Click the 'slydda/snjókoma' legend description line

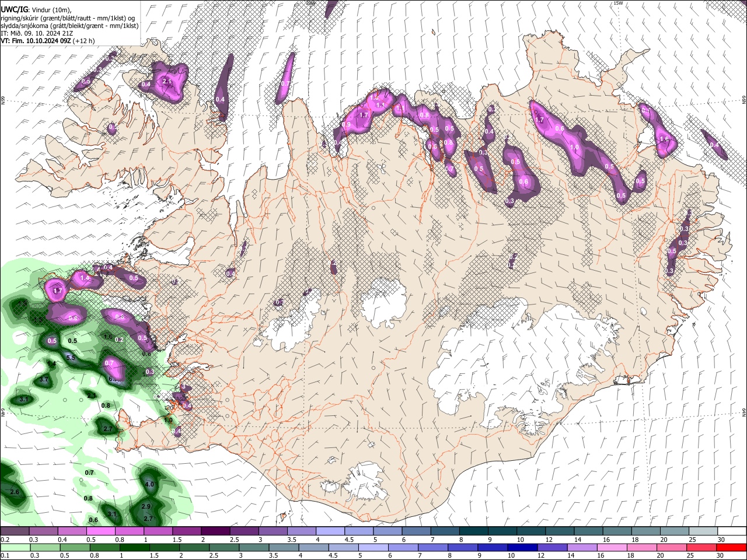[x=69, y=26]
